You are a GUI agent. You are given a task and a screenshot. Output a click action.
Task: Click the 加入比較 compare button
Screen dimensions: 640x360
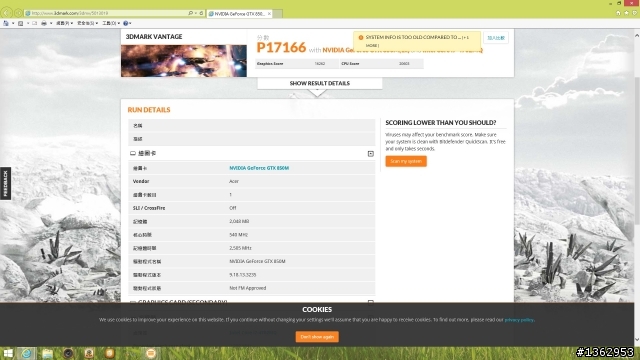point(496,38)
